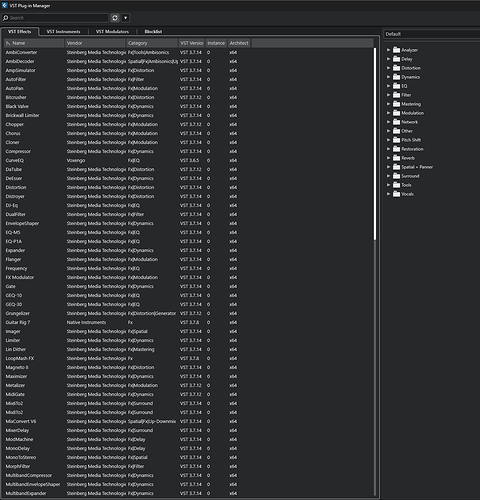Sort the list by Vendor column
This screenshot has width=480, height=500.
click(x=95, y=43)
